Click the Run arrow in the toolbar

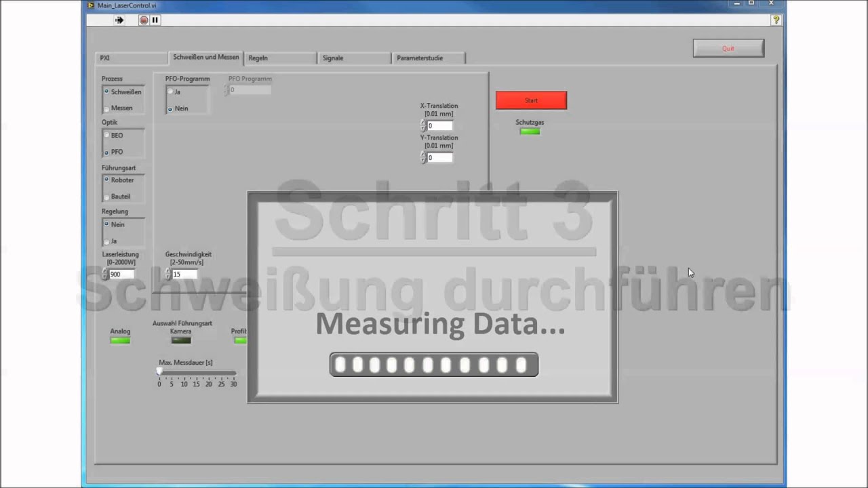pyautogui.click(x=119, y=20)
